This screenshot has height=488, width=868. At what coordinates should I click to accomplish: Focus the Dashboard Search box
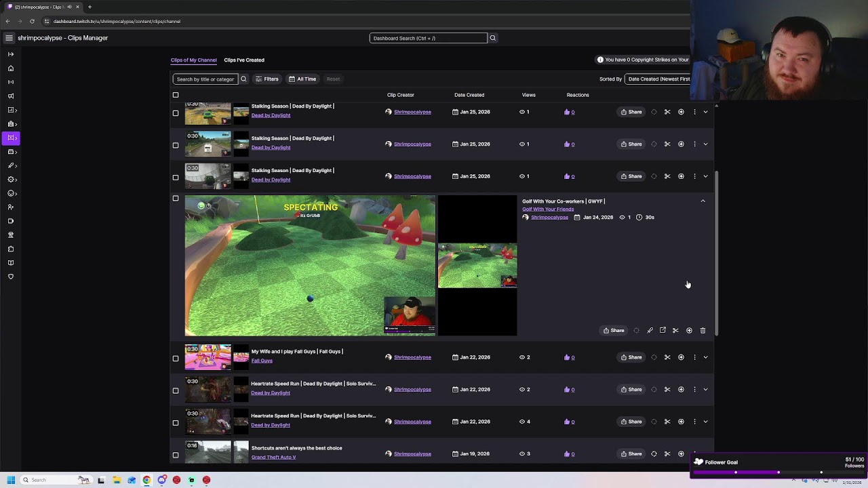click(x=428, y=38)
